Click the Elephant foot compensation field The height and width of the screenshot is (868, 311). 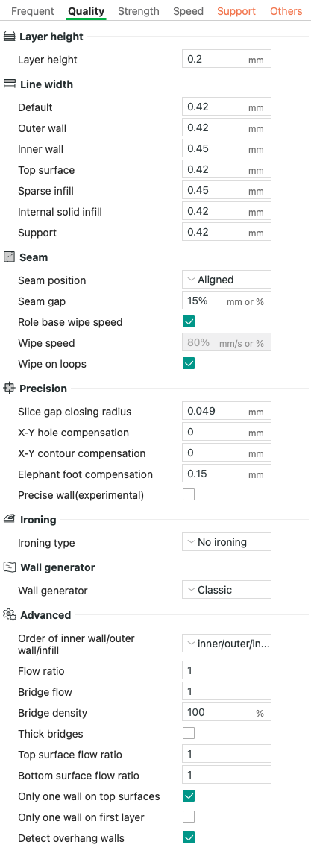tap(226, 474)
